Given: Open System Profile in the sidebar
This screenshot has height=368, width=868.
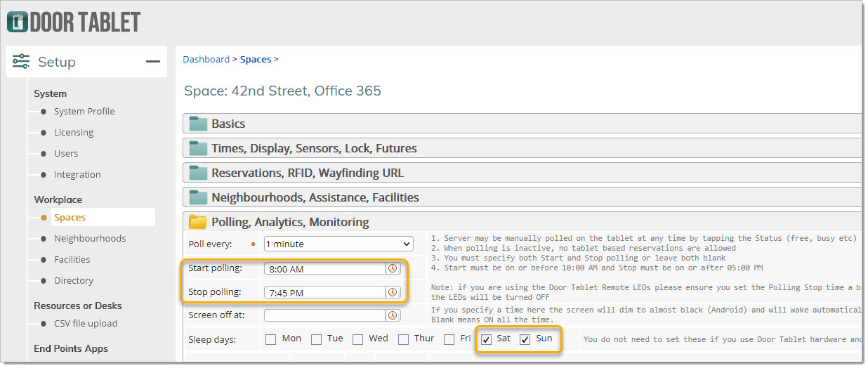Looking at the screenshot, I should coord(84,111).
